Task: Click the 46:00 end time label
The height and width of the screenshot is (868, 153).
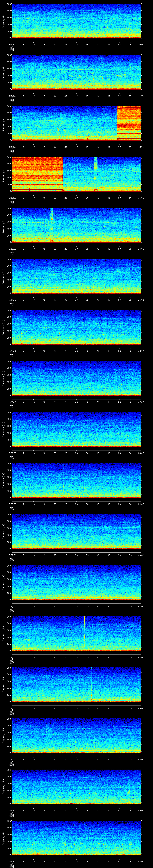Action: click(141, 861)
